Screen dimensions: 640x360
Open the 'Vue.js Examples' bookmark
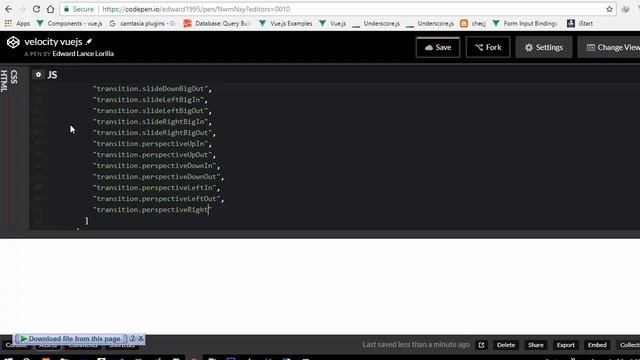tap(286, 24)
